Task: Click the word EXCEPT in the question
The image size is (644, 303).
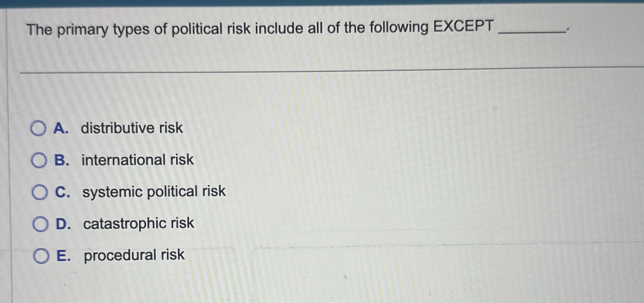Action: coord(463,26)
